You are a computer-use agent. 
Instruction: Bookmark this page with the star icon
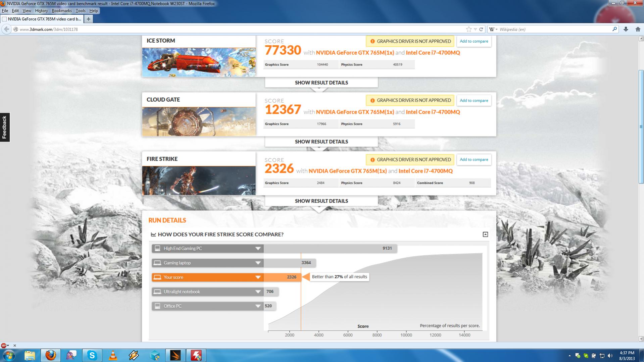(469, 29)
